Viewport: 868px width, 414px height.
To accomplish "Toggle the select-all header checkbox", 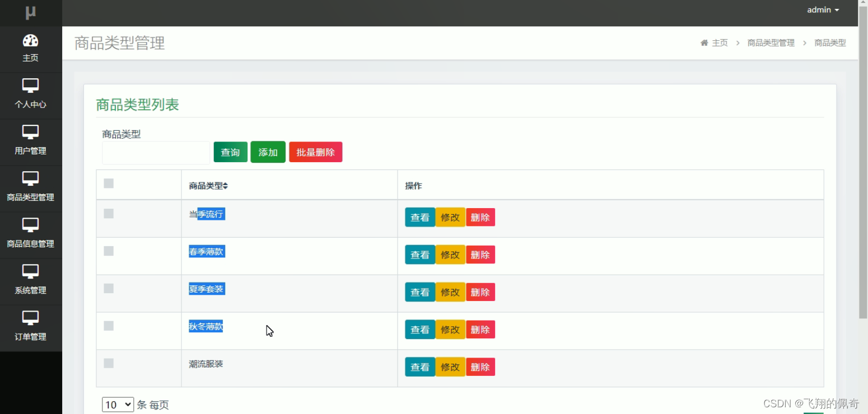I will tap(109, 184).
